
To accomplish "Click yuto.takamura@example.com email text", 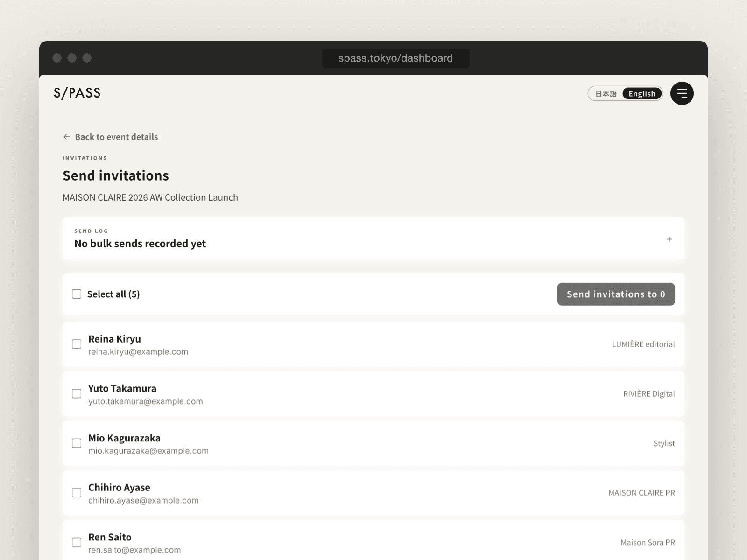I will click(x=146, y=401).
